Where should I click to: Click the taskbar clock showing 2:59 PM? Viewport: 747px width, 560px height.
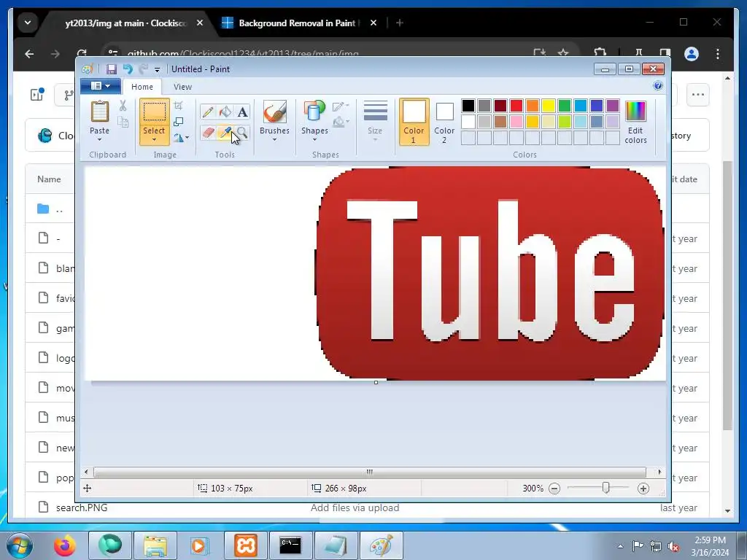tap(710, 545)
